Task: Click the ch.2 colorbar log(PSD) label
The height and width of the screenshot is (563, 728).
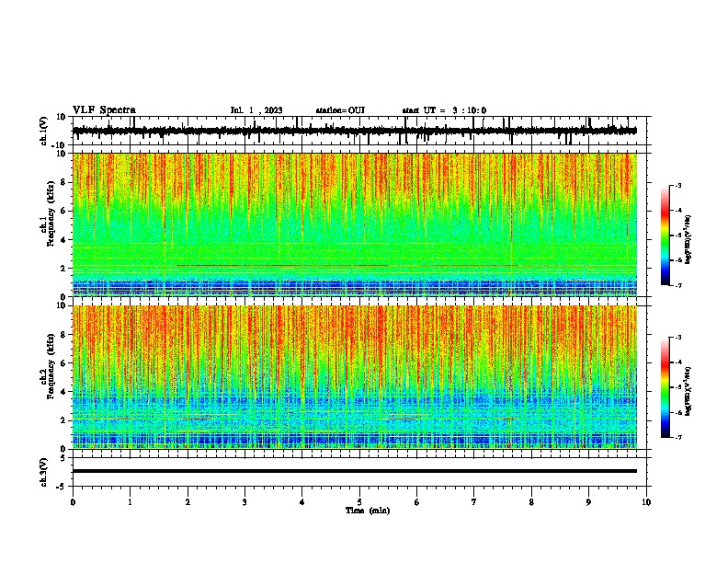Action: (x=688, y=391)
